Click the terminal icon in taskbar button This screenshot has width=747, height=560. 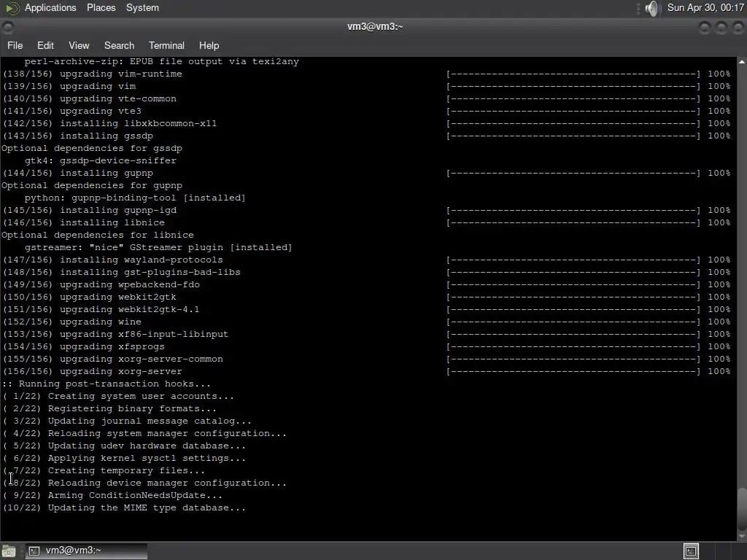(34, 551)
